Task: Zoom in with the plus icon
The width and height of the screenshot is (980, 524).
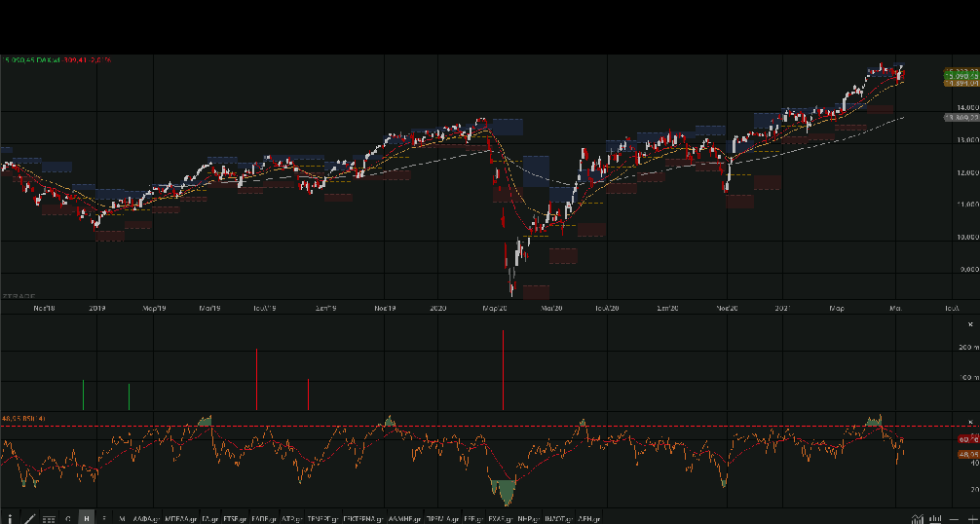Action: point(972,520)
